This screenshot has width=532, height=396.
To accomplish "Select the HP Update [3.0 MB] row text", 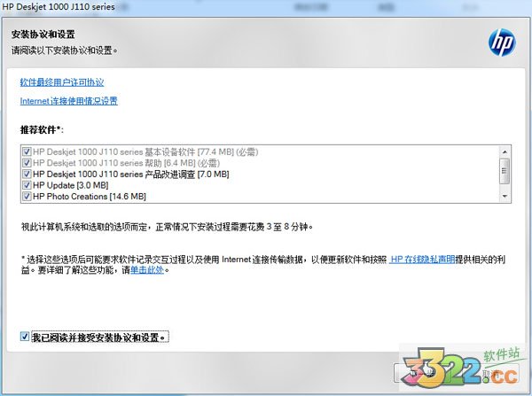I will point(71,185).
